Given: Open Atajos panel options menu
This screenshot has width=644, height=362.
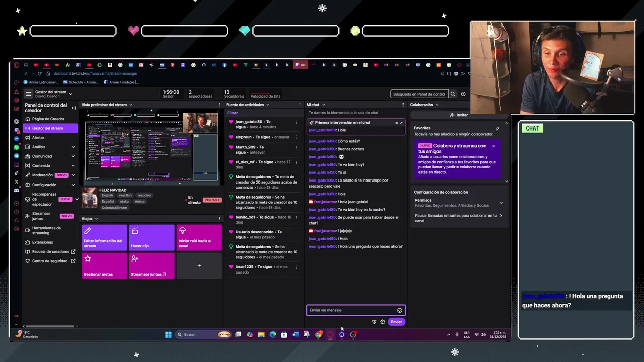Looking at the screenshot, I should pos(219,219).
